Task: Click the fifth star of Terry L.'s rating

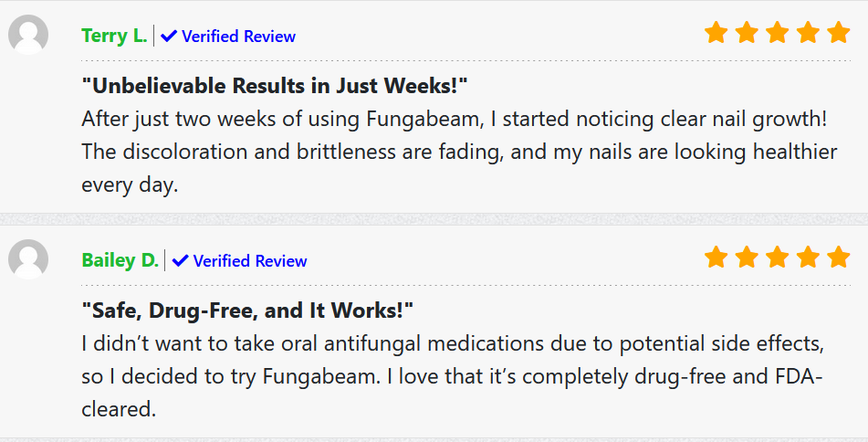Action: pos(838,34)
